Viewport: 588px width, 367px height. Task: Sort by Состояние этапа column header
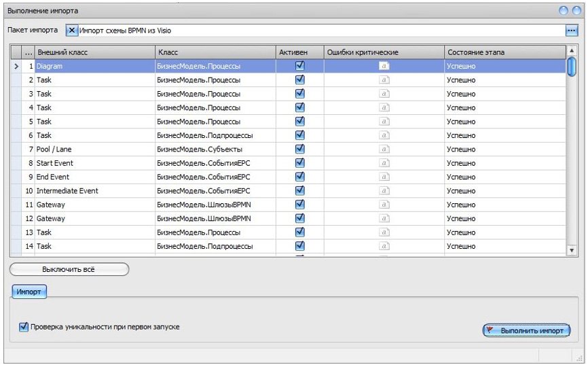pos(504,52)
